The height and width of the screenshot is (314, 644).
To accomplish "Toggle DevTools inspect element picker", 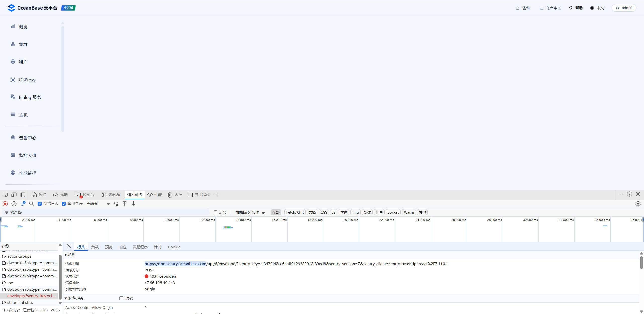I will [5, 195].
